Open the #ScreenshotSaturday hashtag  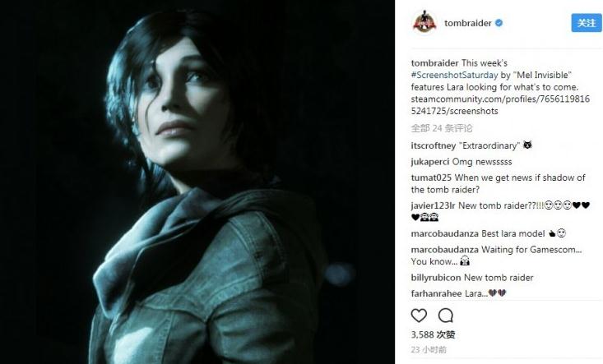454,75
